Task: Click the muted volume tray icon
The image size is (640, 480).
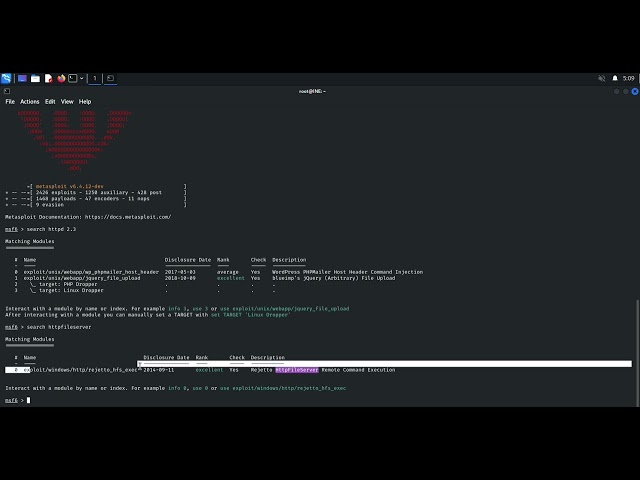Action: (x=602, y=78)
